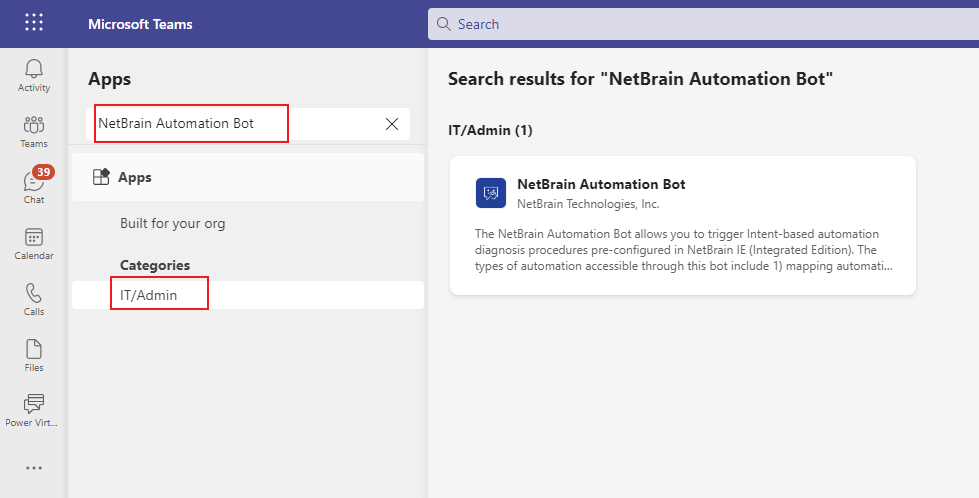Open Power Virtual Agents app icon
This screenshot has height=498, width=979.
pyautogui.click(x=34, y=410)
